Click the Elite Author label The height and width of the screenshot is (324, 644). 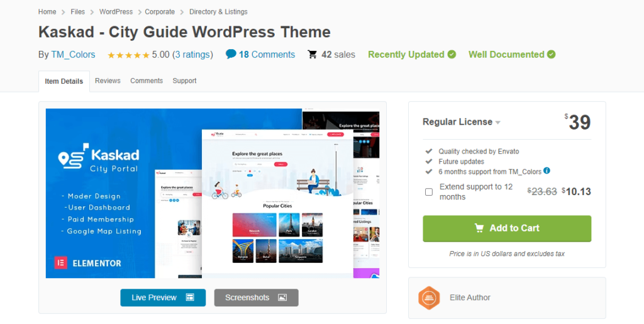[470, 298]
